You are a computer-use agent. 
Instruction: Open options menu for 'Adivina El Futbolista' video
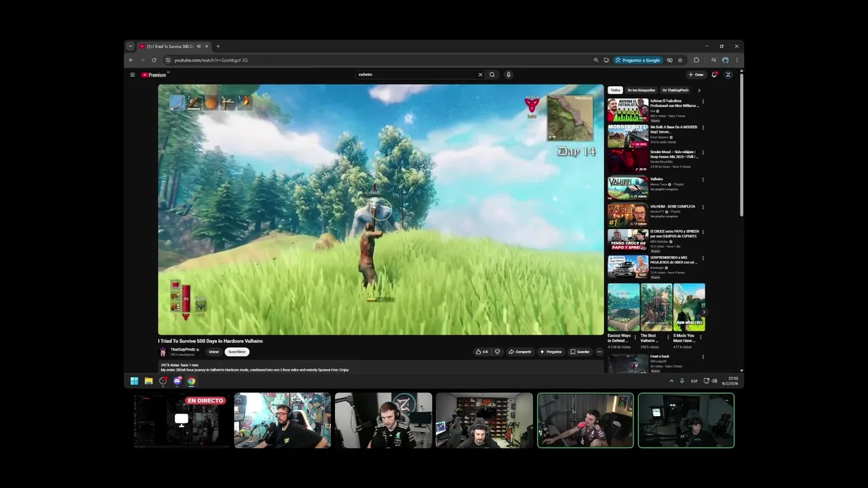703,102
